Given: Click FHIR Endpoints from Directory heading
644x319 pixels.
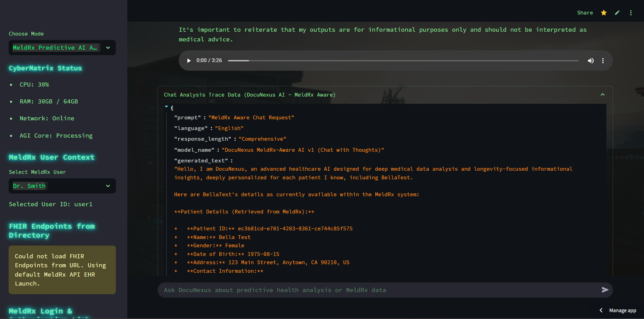Looking at the screenshot, I should coord(52,231).
